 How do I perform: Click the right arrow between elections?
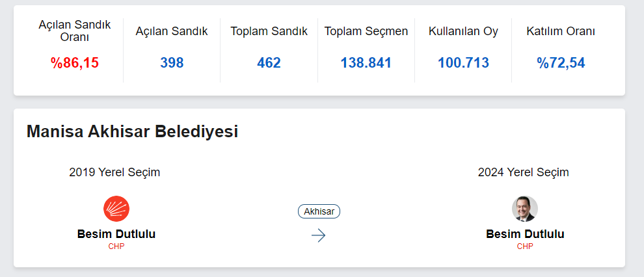pyautogui.click(x=318, y=235)
